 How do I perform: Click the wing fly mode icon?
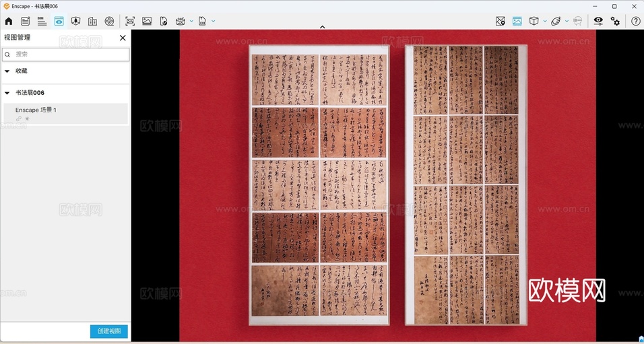pyautogui.click(x=556, y=22)
